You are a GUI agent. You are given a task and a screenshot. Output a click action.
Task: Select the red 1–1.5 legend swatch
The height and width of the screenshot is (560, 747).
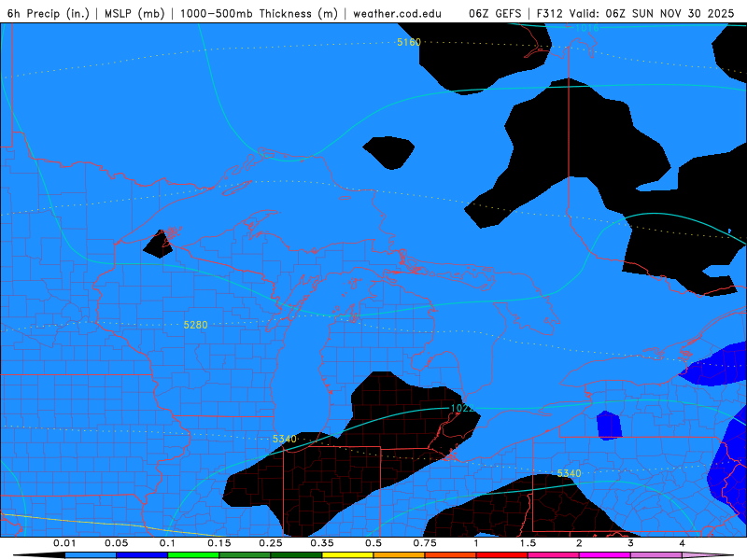point(502,555)
